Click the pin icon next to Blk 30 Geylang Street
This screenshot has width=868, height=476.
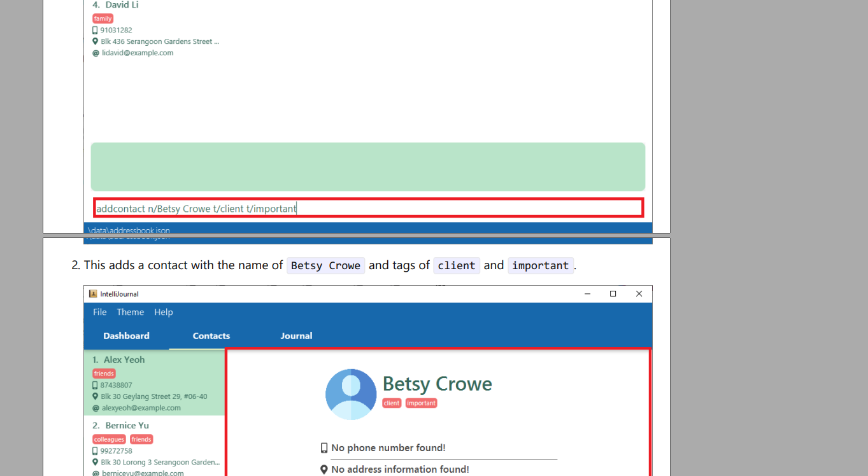(95, 396)
